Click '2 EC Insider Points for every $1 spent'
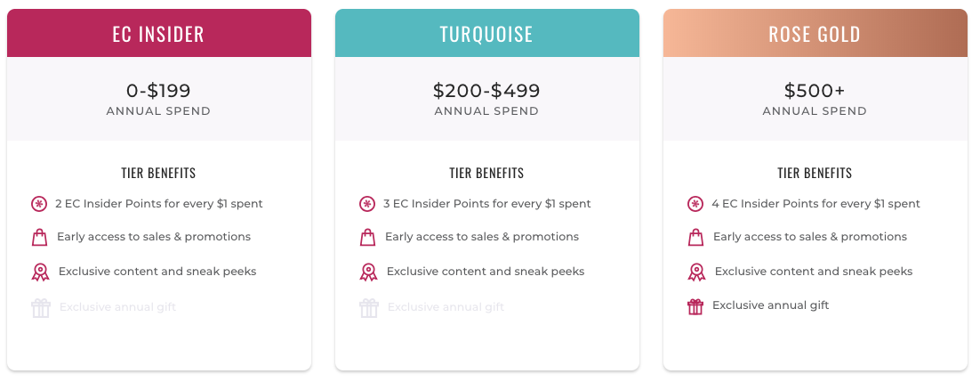The image size is (980, 382). point(159,204)
